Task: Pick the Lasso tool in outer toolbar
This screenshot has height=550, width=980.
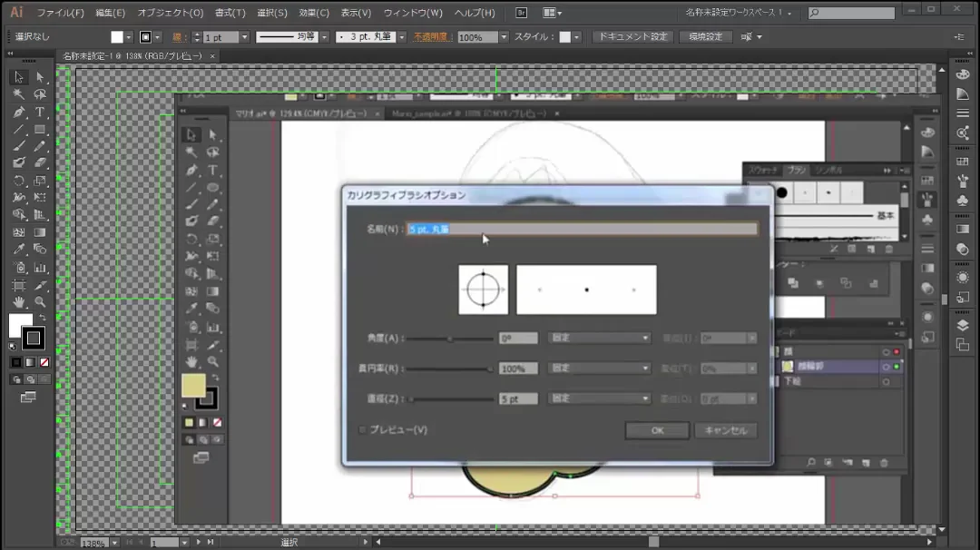Action: 40,94
